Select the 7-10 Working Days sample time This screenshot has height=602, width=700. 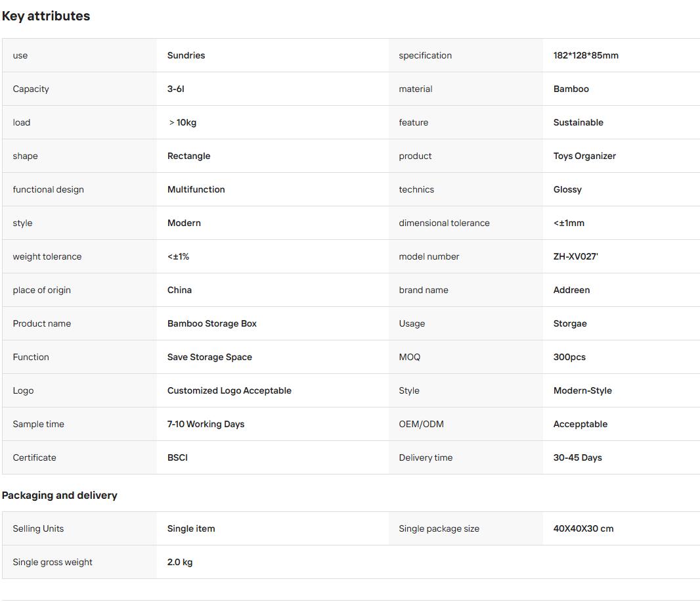[206, 424]
